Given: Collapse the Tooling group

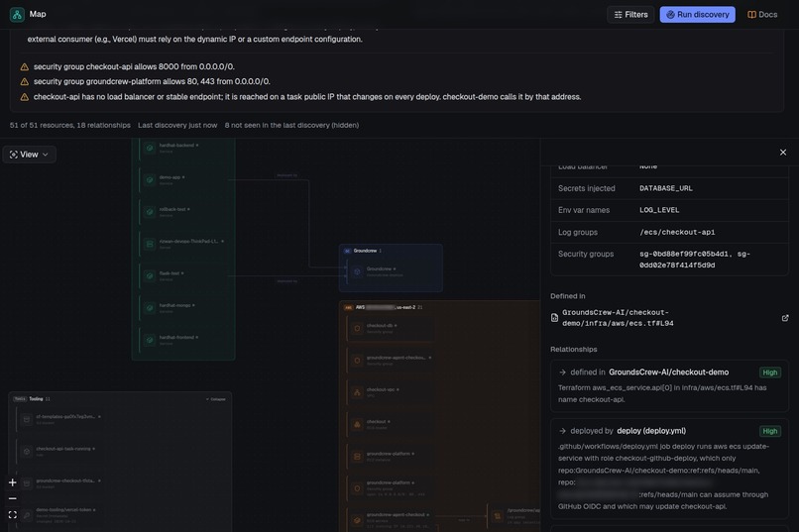Looking at the screenshot, I should [216, 399].
